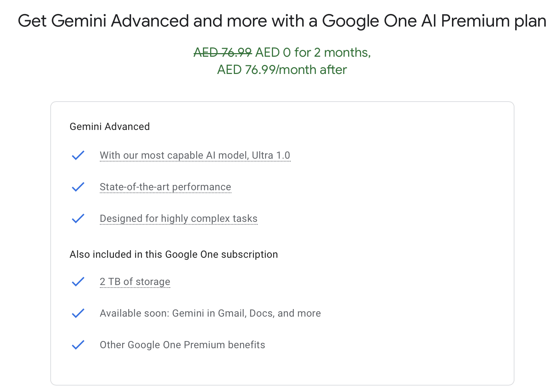Viewport: 559px width, 392px height.
Task: Open the State-of-the-art performance dotted link
Action: (165, 187)
